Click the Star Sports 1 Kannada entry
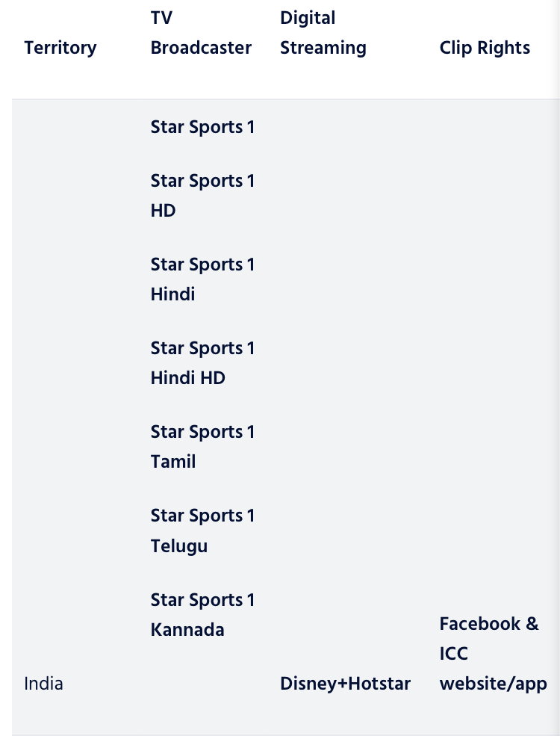The image size is (560, 736). [202, 614]
